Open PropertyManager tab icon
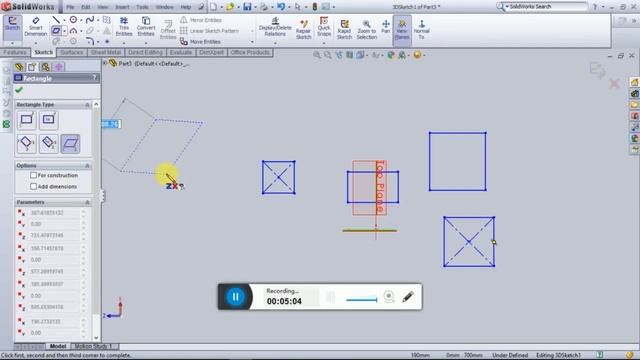 click(32, 67)
